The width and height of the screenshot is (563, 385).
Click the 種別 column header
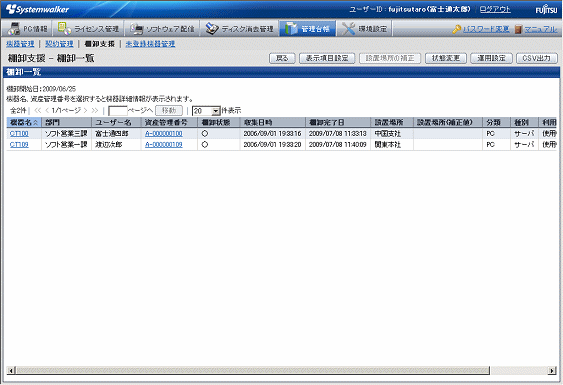coord(524,122)
